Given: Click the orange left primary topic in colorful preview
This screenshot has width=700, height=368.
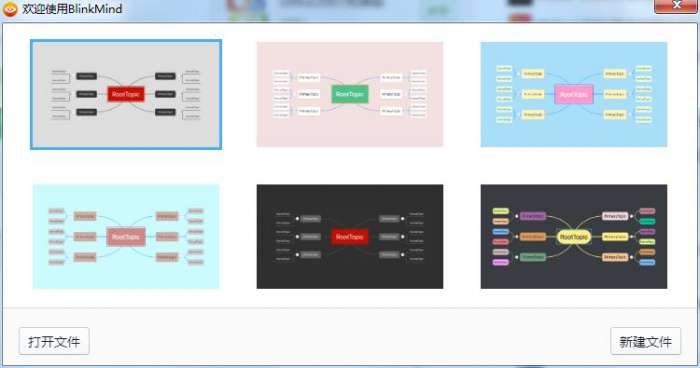Looking at the screenshot, I should pos(533,237).
